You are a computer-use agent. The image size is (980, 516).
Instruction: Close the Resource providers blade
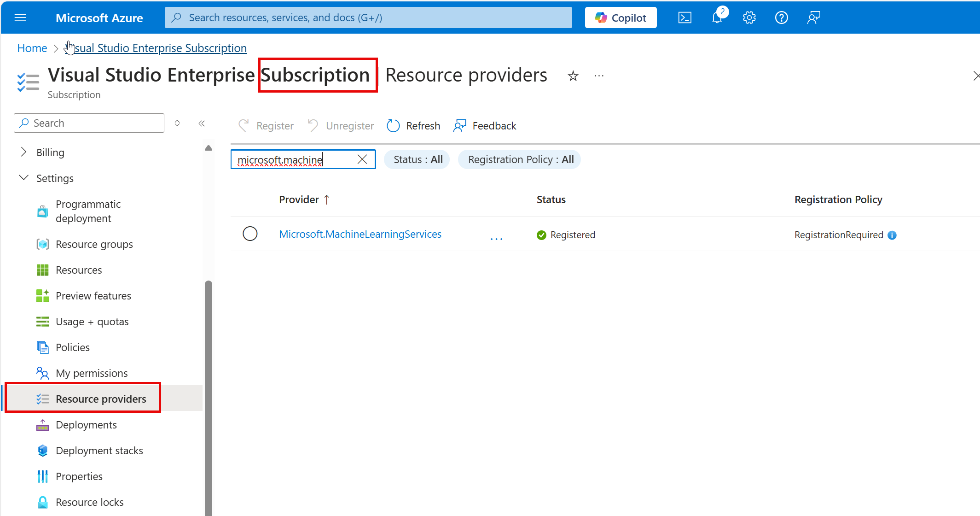pos(976,76)
